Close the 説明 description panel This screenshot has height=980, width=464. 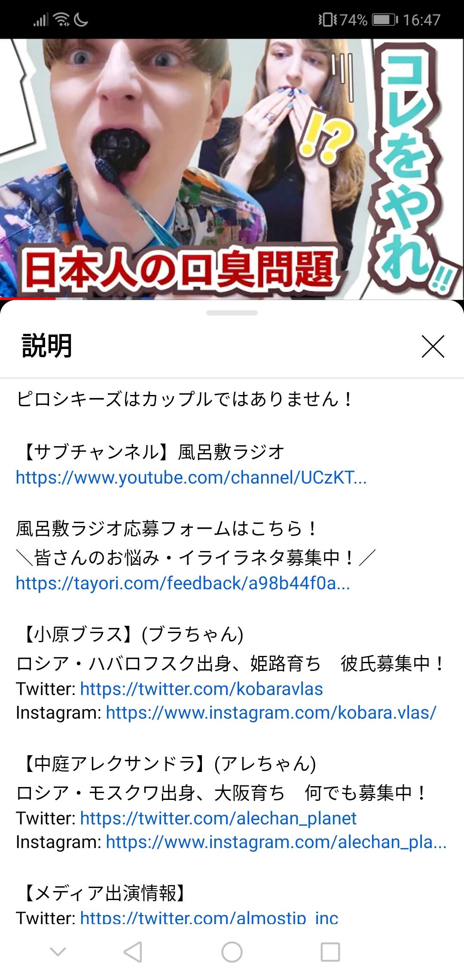(x=433, y=346)
